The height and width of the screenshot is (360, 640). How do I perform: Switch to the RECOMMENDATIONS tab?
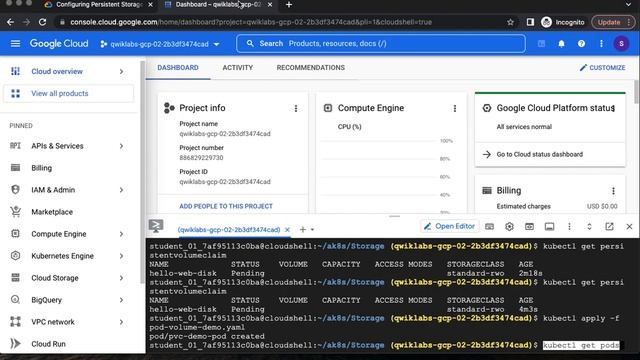click(311, 68)
